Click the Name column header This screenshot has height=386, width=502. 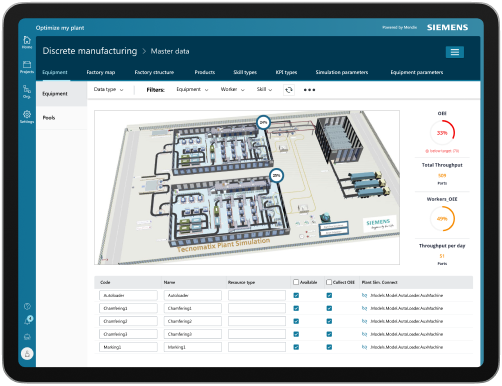coord(169,282)
